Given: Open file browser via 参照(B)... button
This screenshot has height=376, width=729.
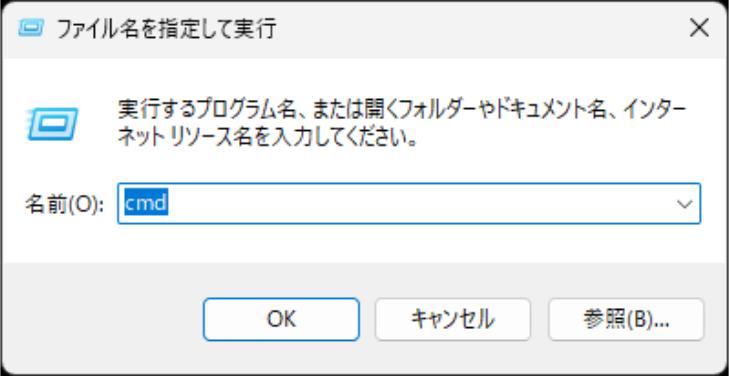Looking at the screenshot, I should tap(626, 319).
